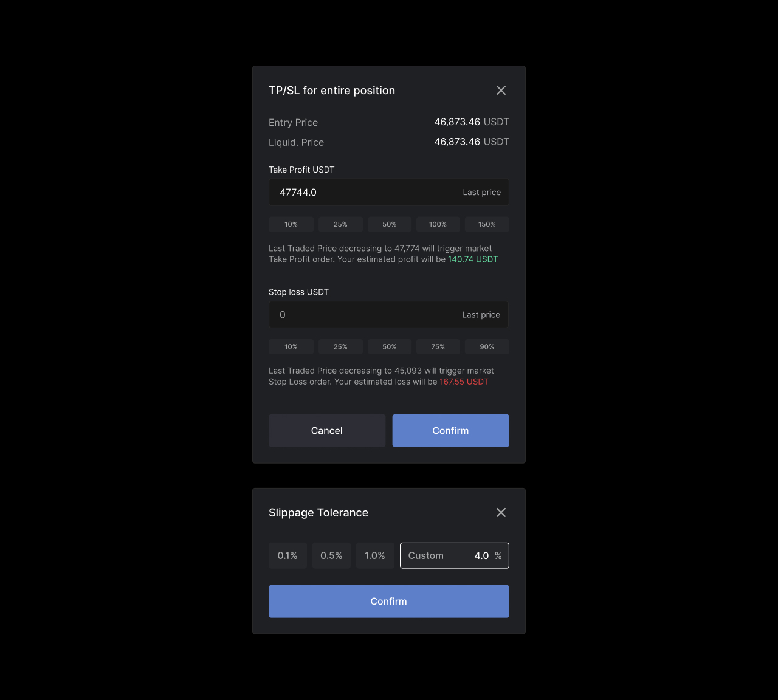
Task: Cancel the TP/SL settings
Action: 326,430
